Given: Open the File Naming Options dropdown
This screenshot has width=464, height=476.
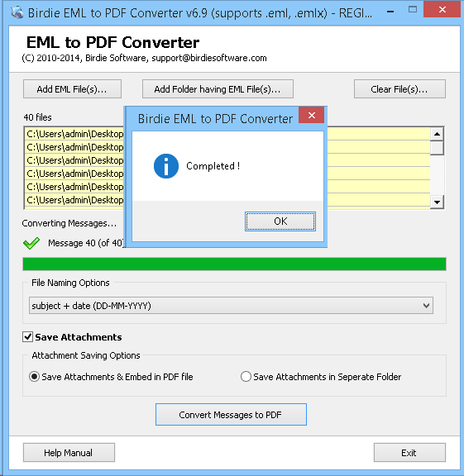Looking at the screenshot, I should [231, 306].
